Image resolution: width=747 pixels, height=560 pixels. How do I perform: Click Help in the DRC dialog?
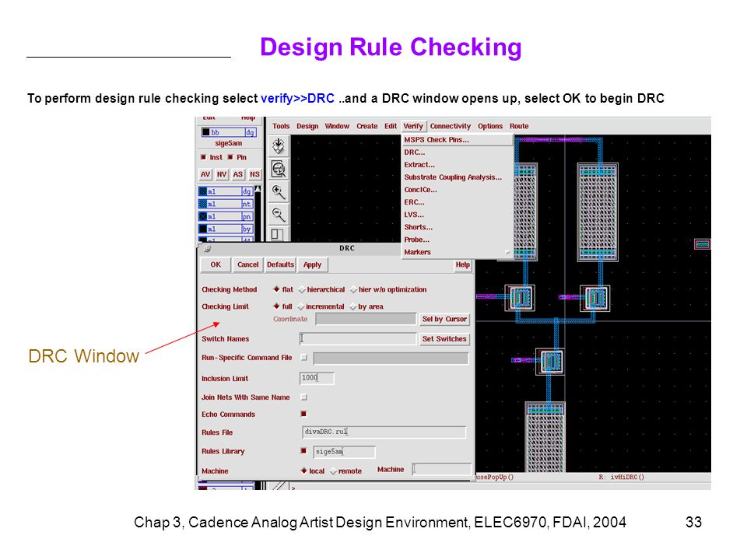462,264
